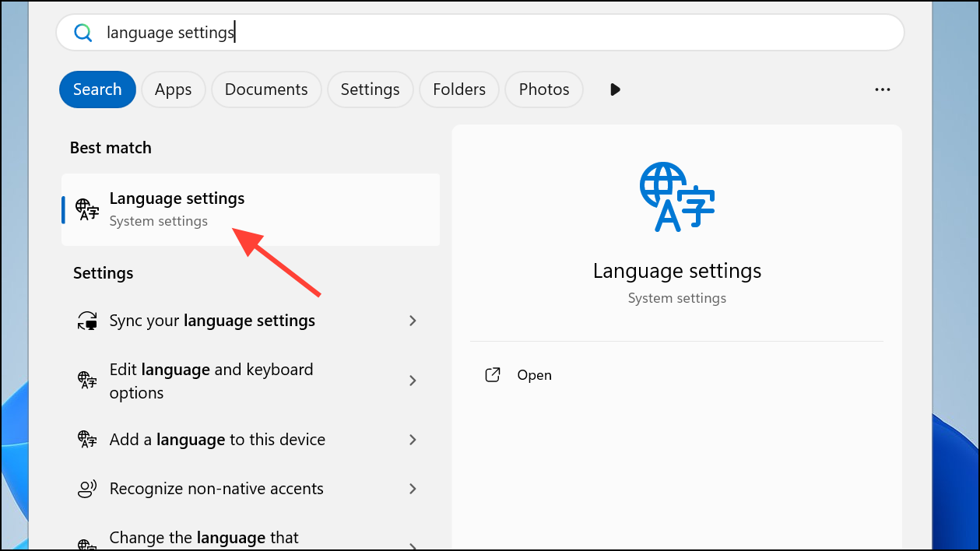Screen dimensions: 980x551
Task: Click 'System settings' subtitle in preview pane
Action: (x=677, y=298)
